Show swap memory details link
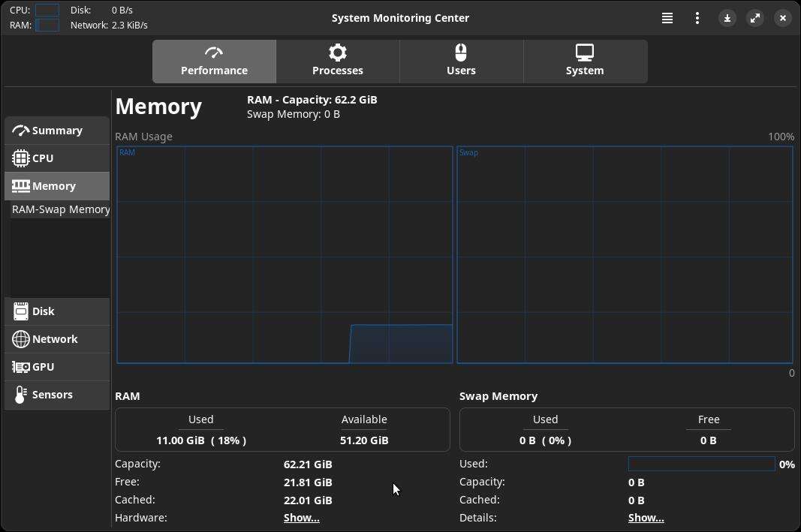This screenshot has height=532, width=801. [646, 518]
